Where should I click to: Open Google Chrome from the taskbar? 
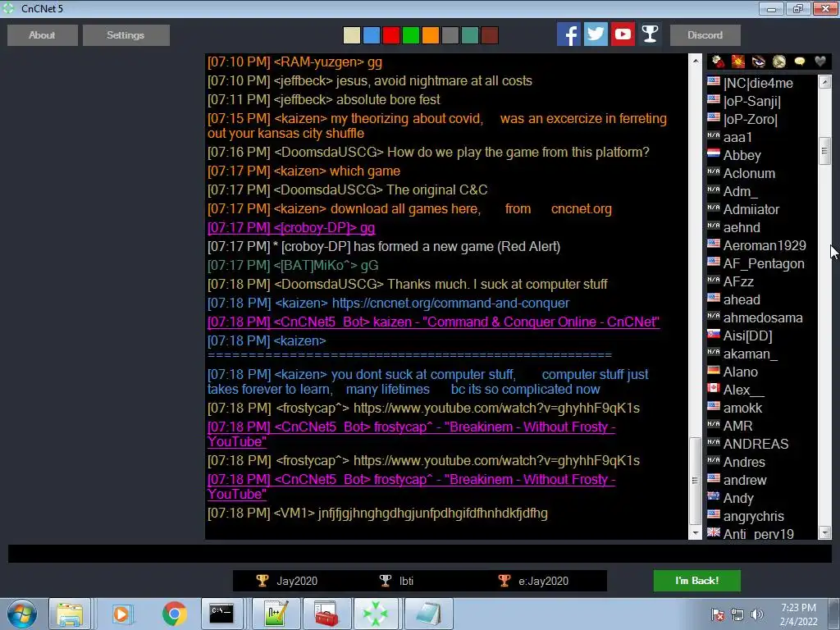[174, 614]
